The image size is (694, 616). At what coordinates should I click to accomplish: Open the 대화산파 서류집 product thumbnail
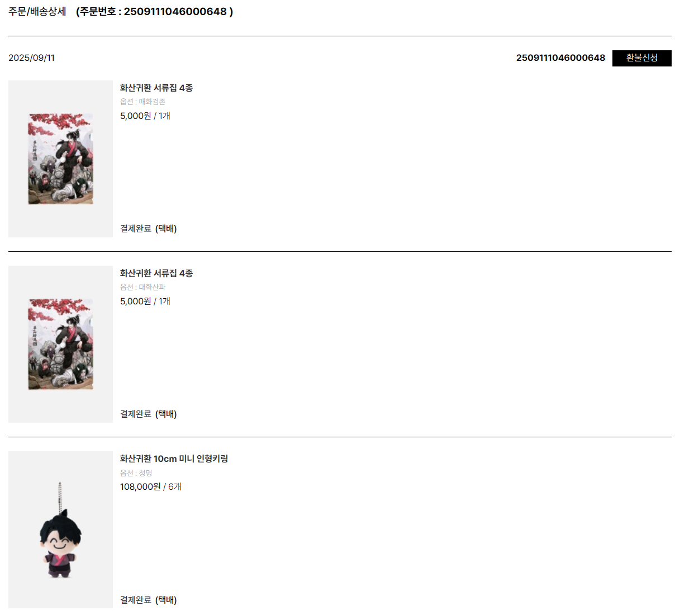[x=60, y=344]
